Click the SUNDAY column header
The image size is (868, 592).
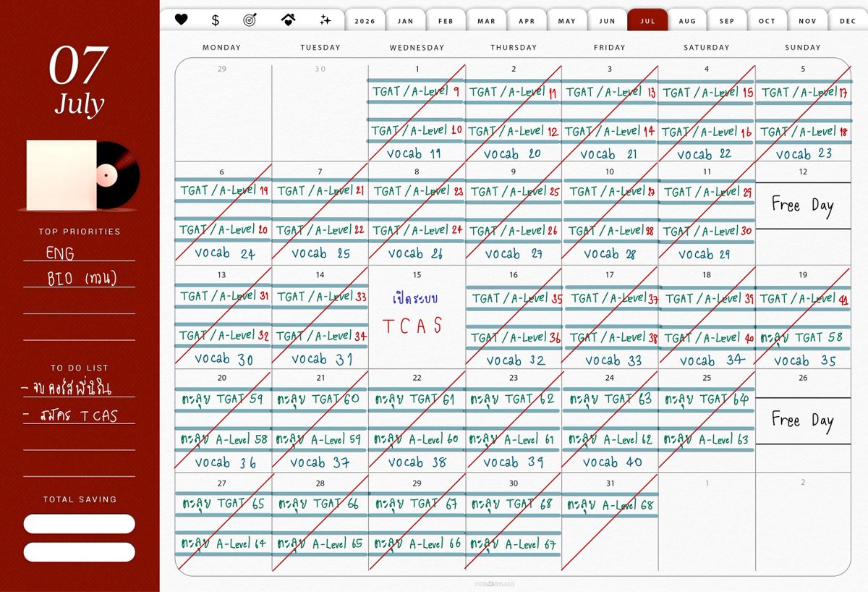coord(803,48)
